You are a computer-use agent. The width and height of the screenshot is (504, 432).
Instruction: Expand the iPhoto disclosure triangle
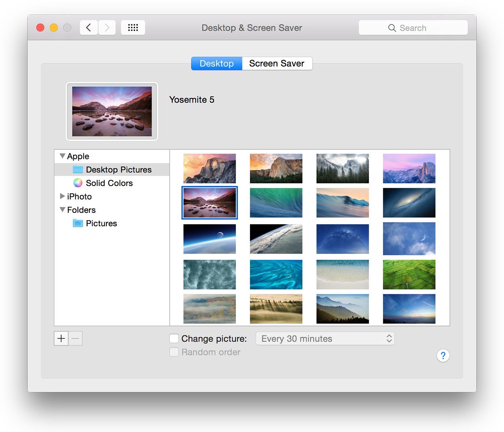click(62, 196)
